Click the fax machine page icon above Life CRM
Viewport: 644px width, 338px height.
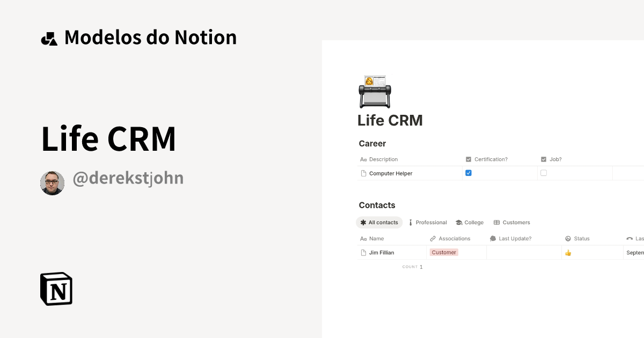[375, 90]
